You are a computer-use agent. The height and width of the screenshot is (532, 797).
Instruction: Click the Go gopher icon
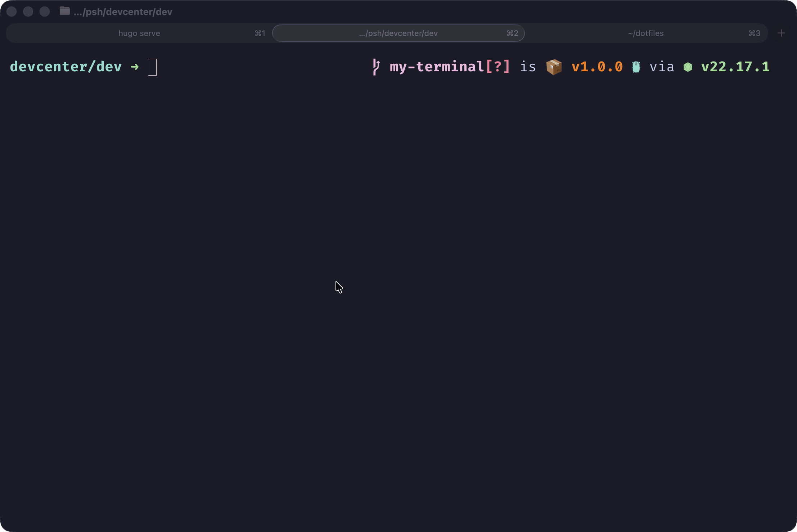636,67
